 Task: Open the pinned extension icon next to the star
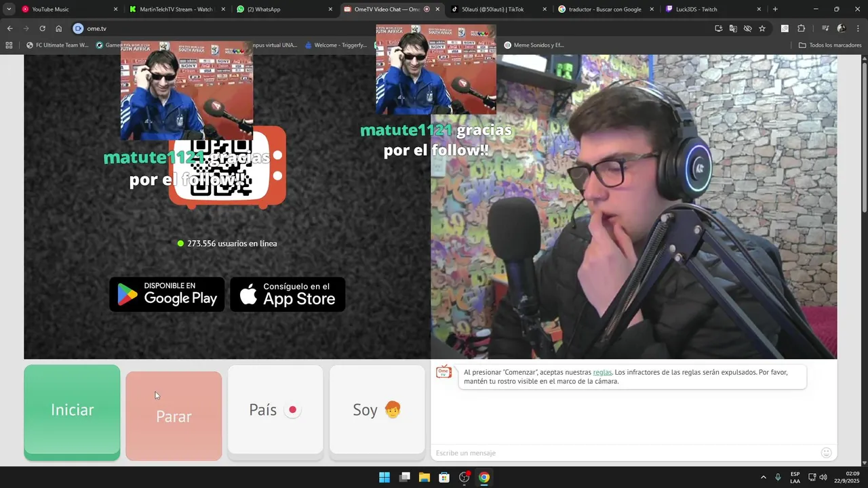[785, 28]
